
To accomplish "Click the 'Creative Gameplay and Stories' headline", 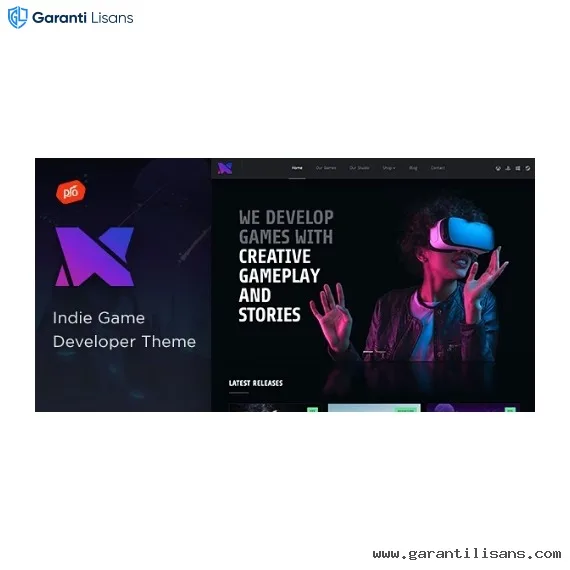I will (279, 285).
